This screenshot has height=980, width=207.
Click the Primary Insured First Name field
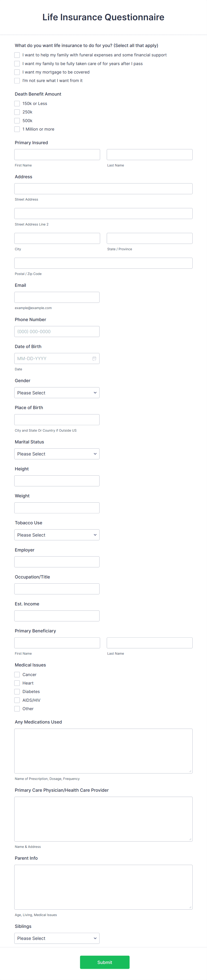point(57,154)
